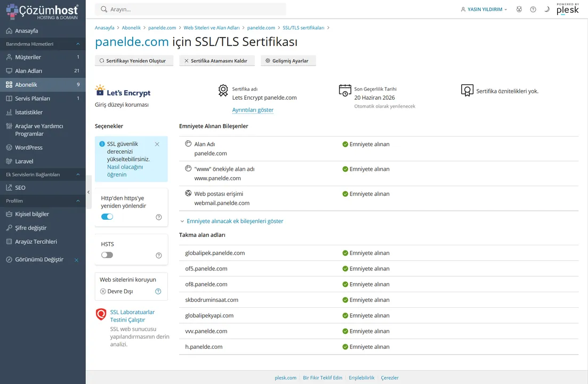Viewport: 588px width, 384px height.
Task: Open the Plesk mascot icon in header
Action: click(x=519, y=10)
